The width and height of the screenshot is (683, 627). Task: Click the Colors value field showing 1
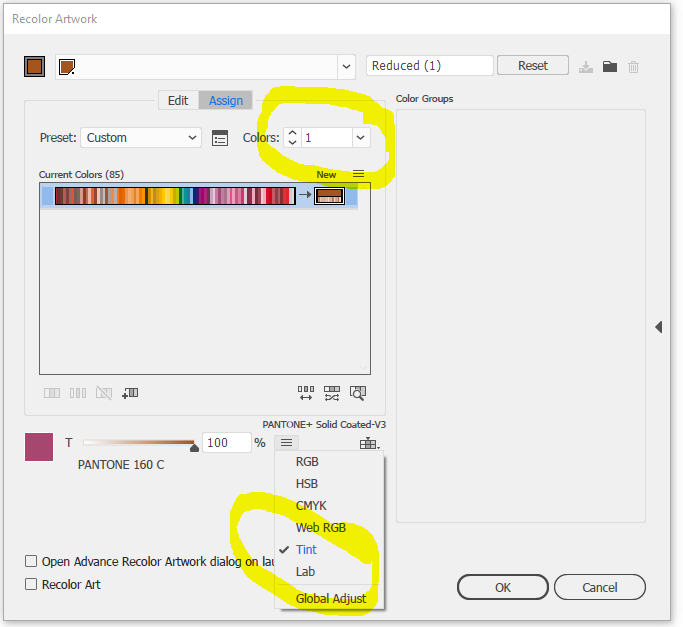[327, 138]
